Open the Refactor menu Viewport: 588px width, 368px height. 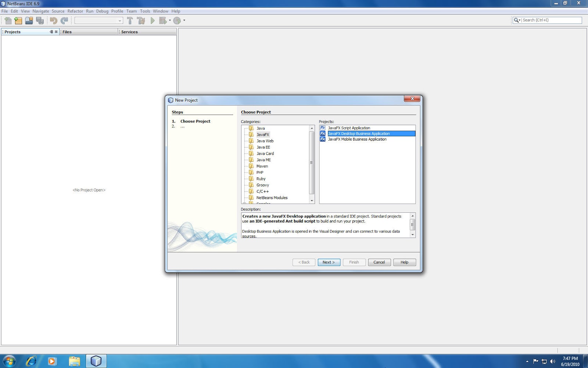[75, 11]
